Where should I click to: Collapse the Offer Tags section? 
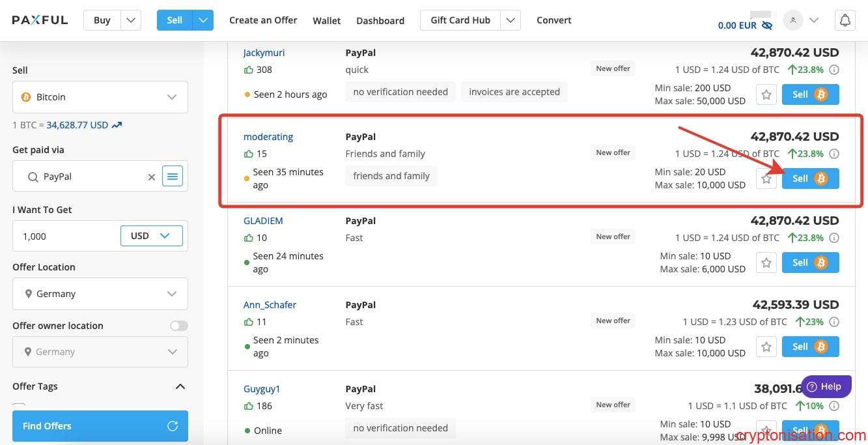180,386
